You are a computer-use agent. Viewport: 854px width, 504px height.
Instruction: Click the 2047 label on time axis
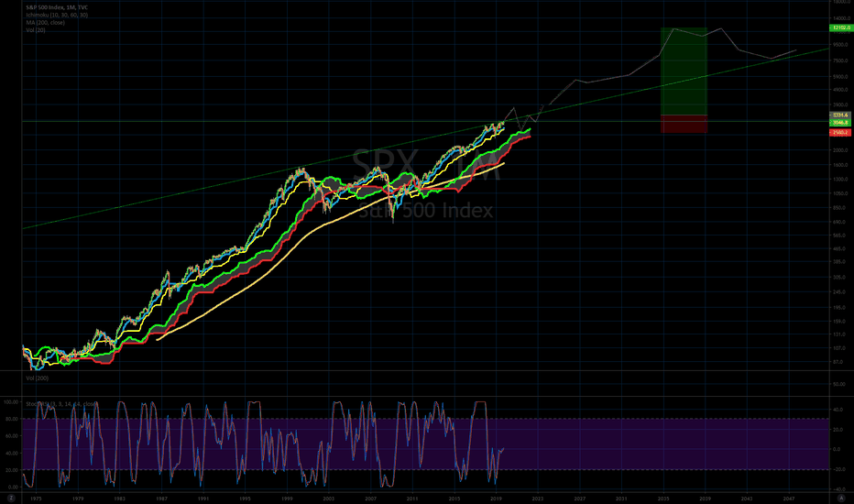pyautogui.click(x=788, y=499)
